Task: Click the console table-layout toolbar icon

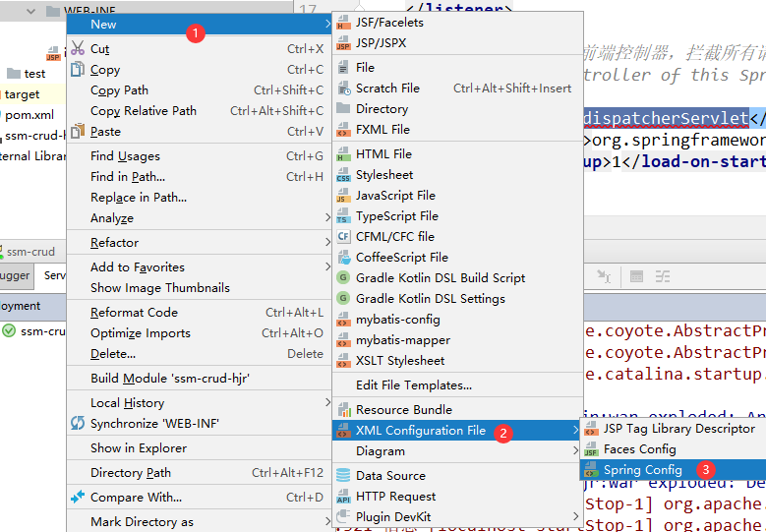Action: coord(636,276)
